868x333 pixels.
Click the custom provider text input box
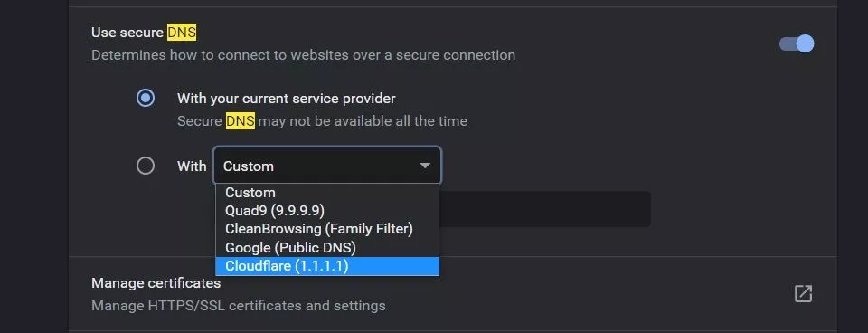click(x=544, y=209)
